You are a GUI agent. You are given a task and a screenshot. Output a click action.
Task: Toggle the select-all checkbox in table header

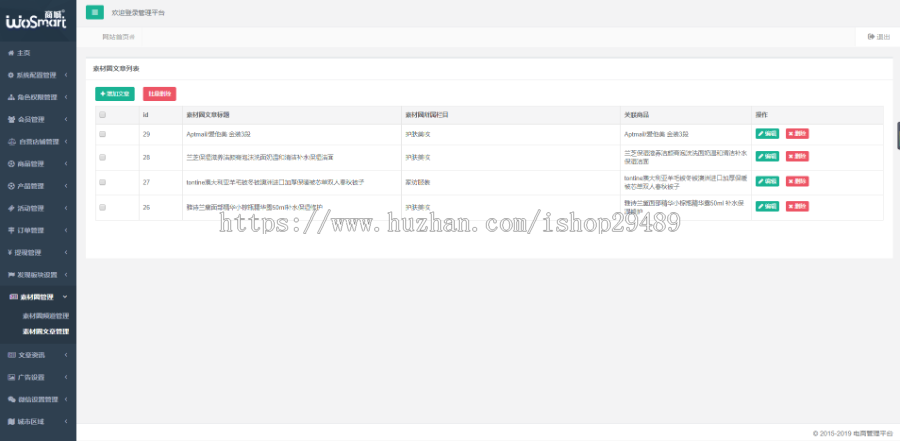click(103, 115)
